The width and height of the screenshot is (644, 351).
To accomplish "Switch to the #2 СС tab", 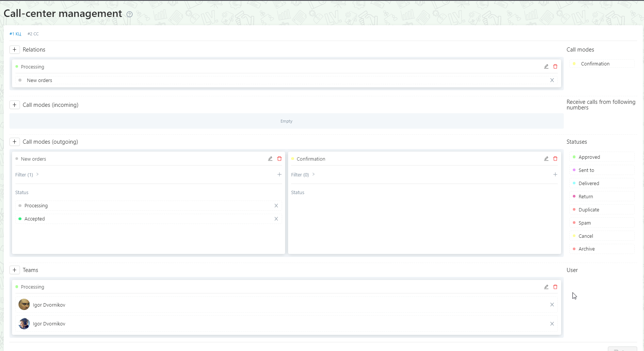I will point(33,33).
